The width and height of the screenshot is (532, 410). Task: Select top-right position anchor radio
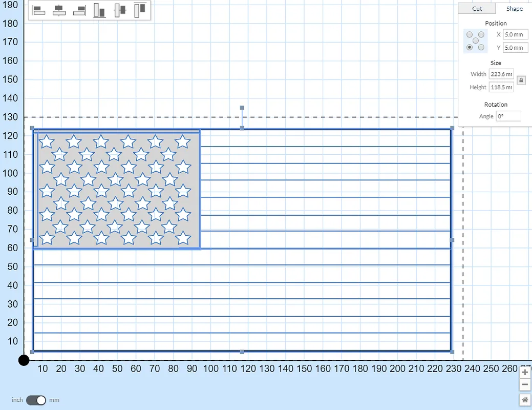[x=481, y=35]
